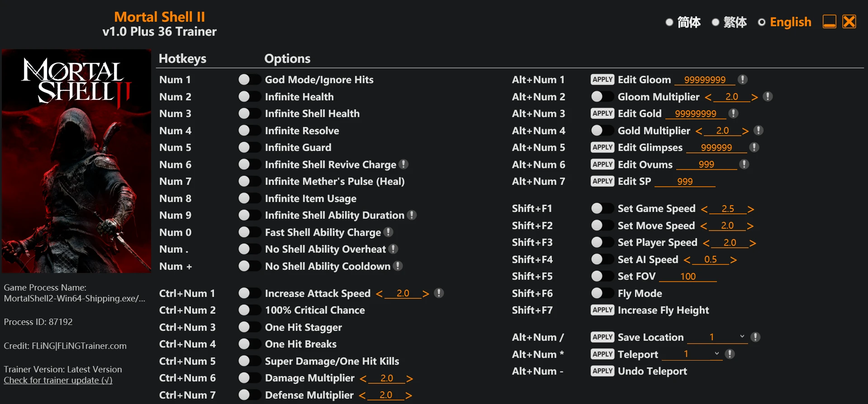Click info icon beside Increase Attack Speed
Screen dimensions: 868x404
pos(439,293)
